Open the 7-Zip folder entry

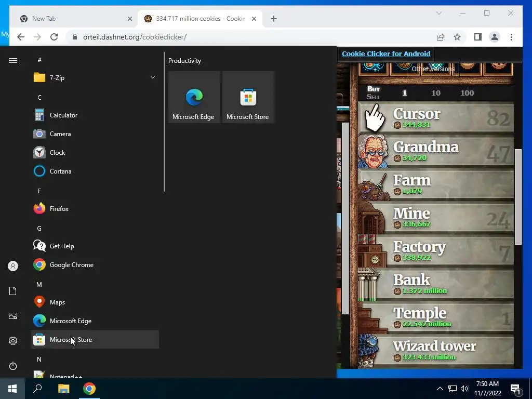tap(95, 78)
